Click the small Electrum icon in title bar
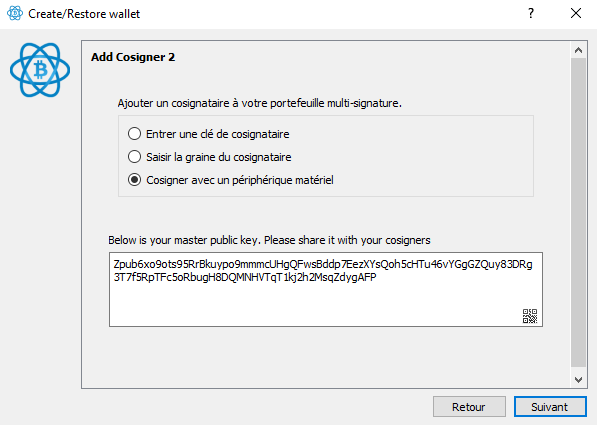This screenshot has width=597, height=425. tap(15, 13)
